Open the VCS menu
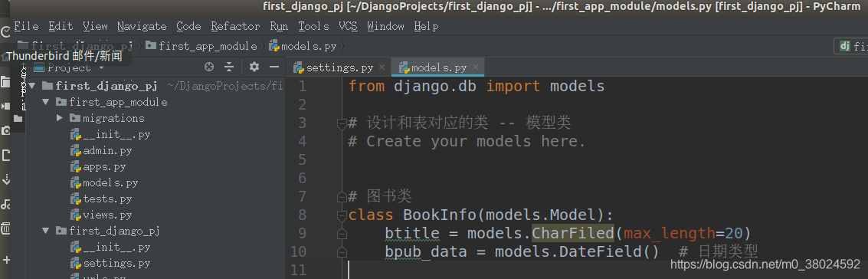Image resolution: width=868 pixels, height=279 pixels. coord(349,26)
